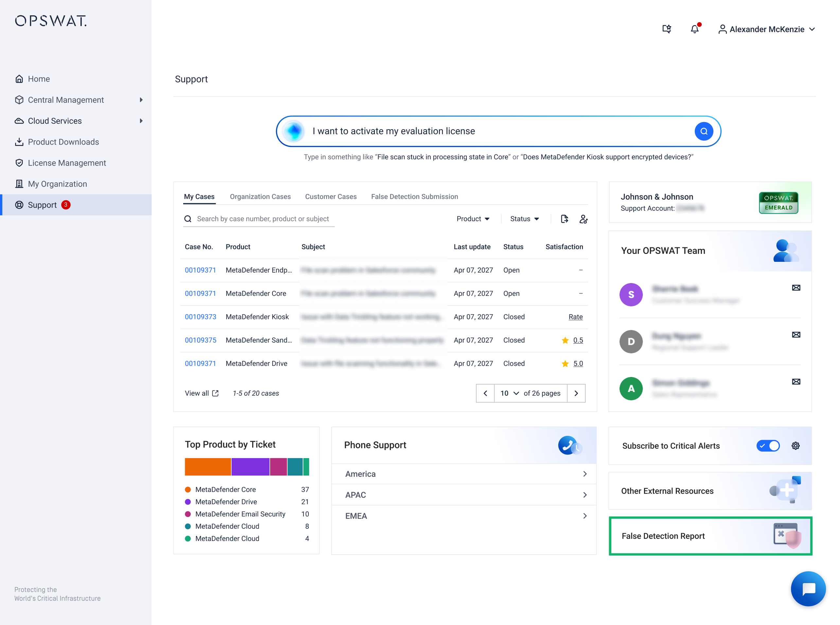Expand America phone support
840x625 pixels.
(x=464, y=474)
